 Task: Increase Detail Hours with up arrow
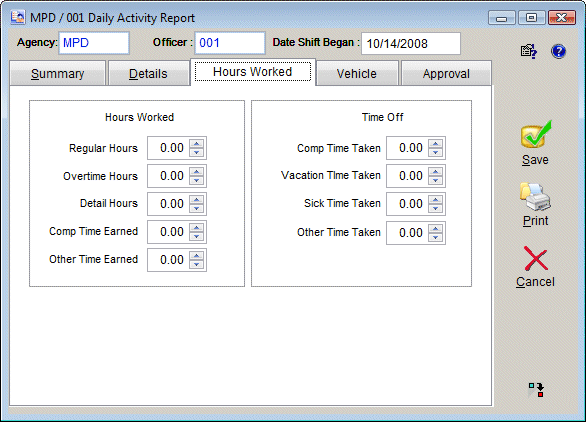tap(197, 199)
